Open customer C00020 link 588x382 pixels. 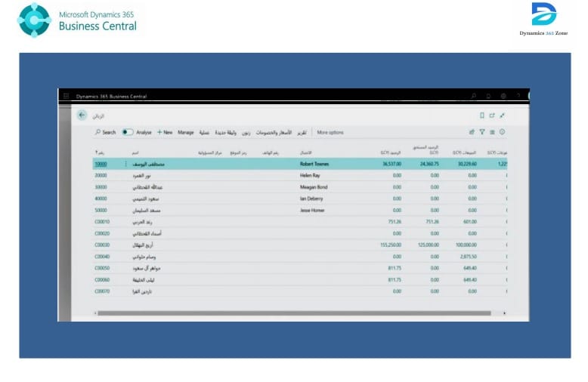click(102, 233)
